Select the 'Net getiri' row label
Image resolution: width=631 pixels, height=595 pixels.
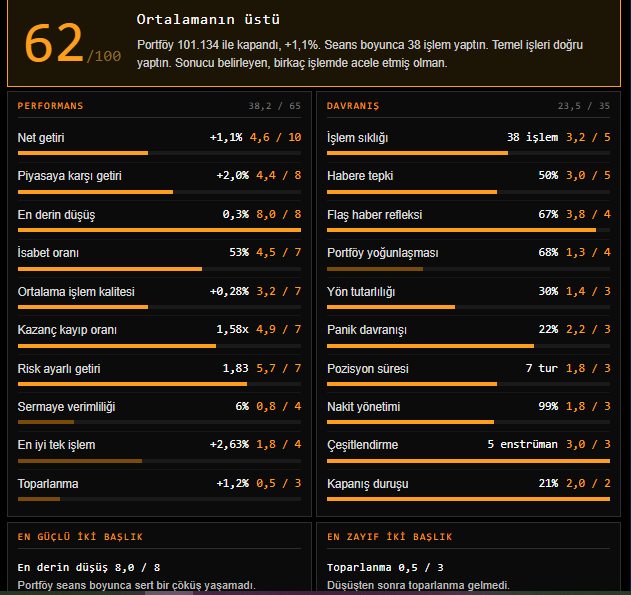pos(41,138)
